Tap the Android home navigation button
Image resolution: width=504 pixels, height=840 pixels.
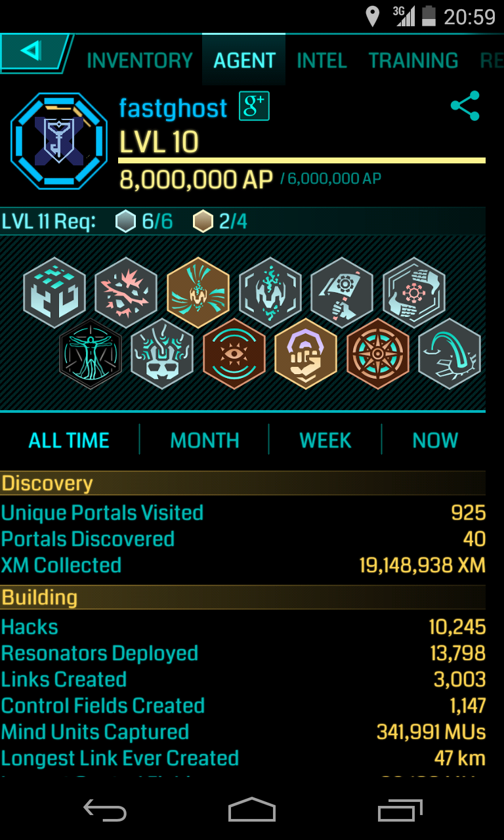(x=252, y=810)
